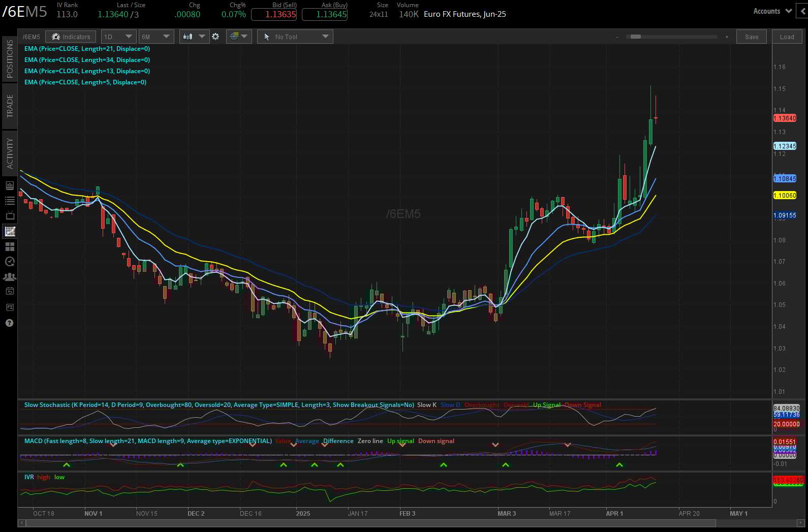
Task: Click the horizontal scrollbar below the chart
Action: click(370, 523)
